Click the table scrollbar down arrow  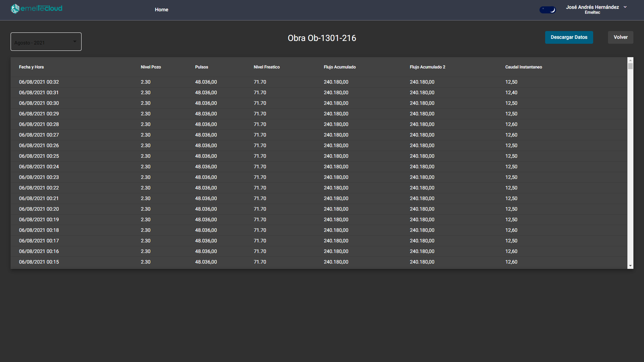(x=630, y=266)
